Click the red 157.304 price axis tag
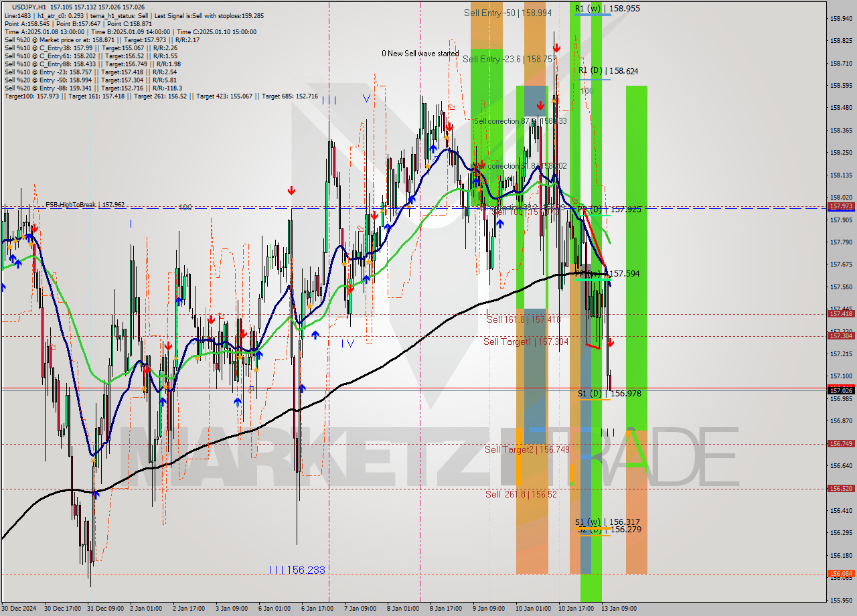 [841, 335]
